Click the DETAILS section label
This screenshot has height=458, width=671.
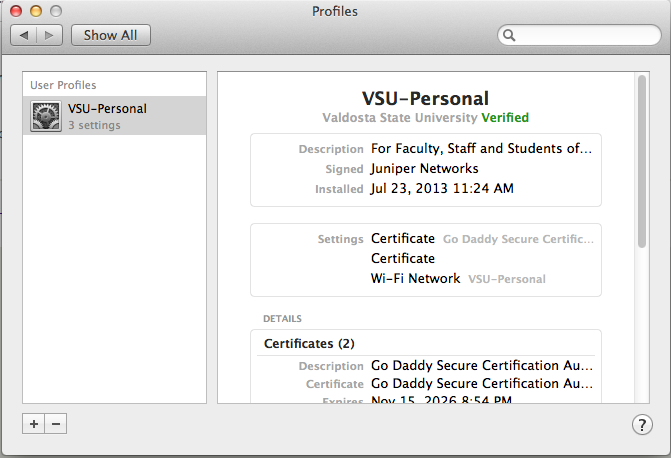coord(282,318)
